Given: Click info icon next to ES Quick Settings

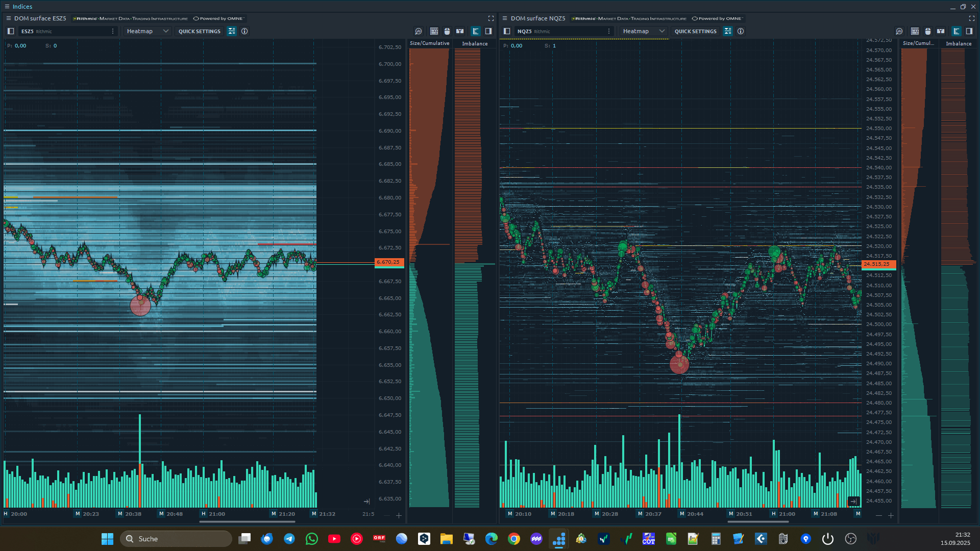Looking at the screenshot, I should (244, 31).
